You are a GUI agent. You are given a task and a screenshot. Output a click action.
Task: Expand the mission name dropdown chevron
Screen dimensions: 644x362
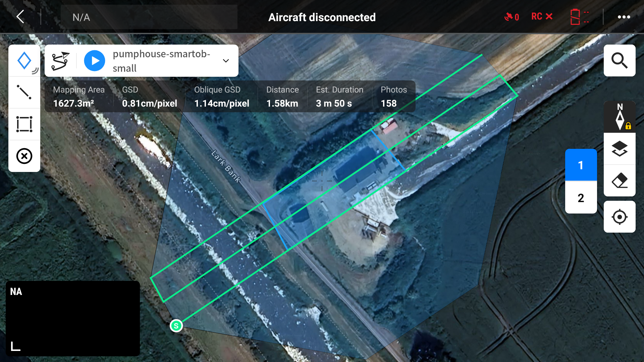(x=226, y=61)
